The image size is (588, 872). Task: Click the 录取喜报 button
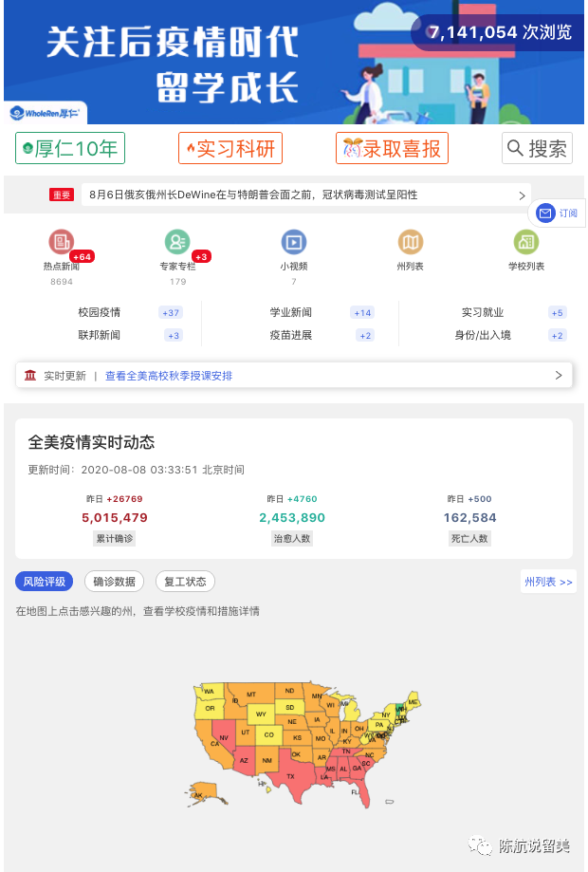click(x=392, y=148)
